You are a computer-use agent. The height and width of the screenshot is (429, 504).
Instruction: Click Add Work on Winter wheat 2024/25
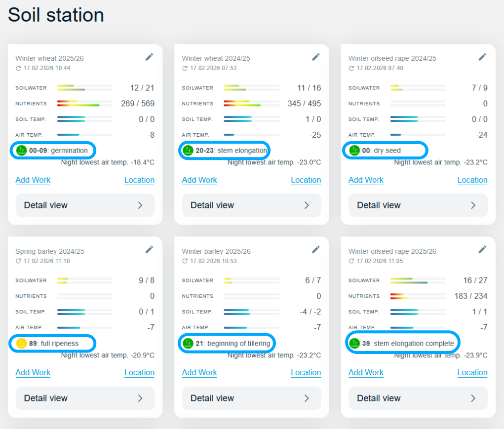coord(199,180)
